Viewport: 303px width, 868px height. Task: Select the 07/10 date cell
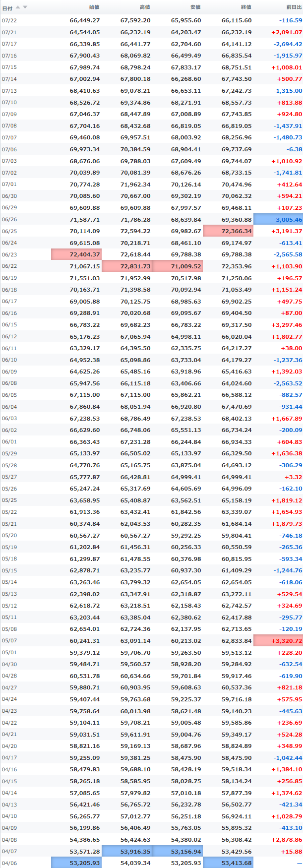tap(9, 103)
